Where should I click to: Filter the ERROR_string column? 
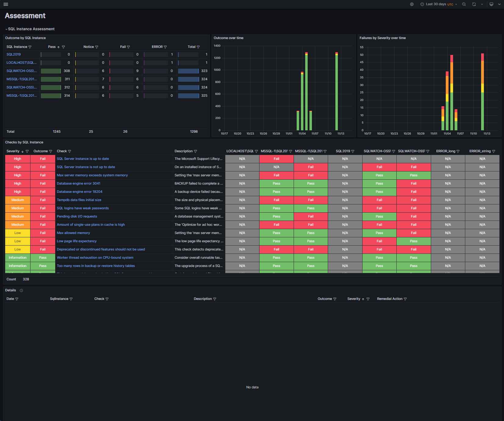(494, 151)
